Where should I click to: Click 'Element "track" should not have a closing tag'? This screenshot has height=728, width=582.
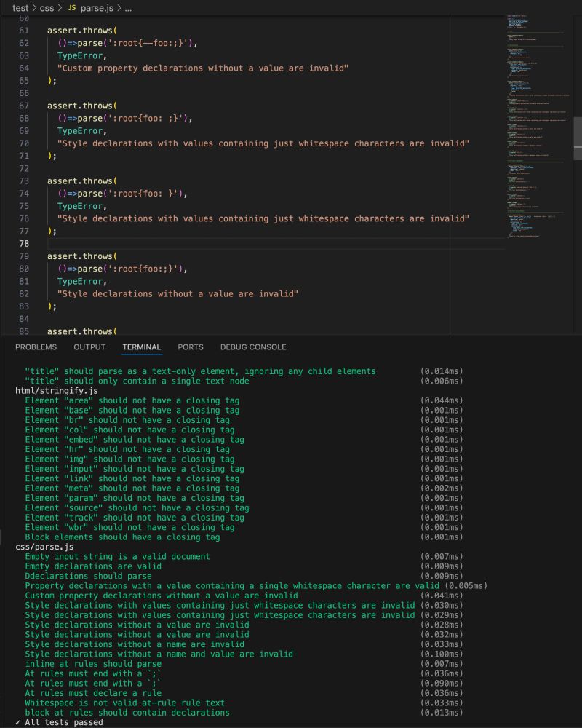point(135,518)
